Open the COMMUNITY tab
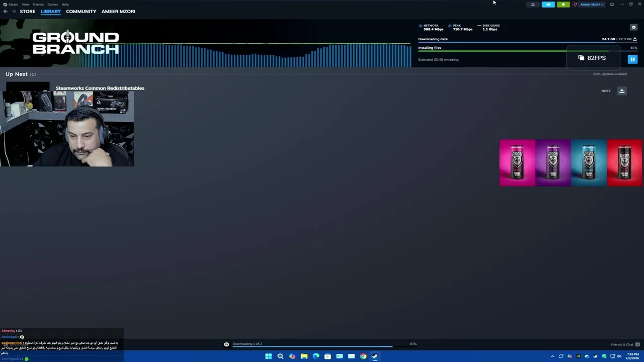Viewport: 644px width, 362px height. click(81, 11)
